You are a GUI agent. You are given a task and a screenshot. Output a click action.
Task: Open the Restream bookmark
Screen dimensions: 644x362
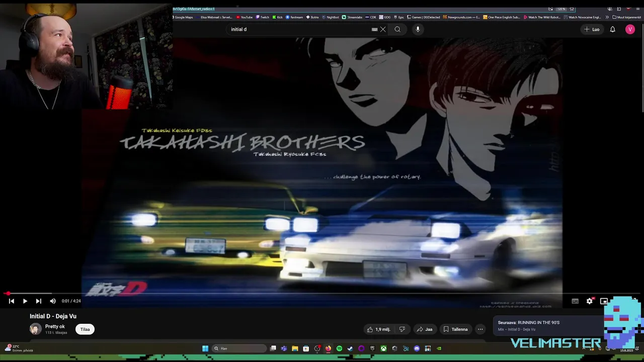tap(294, 17)
